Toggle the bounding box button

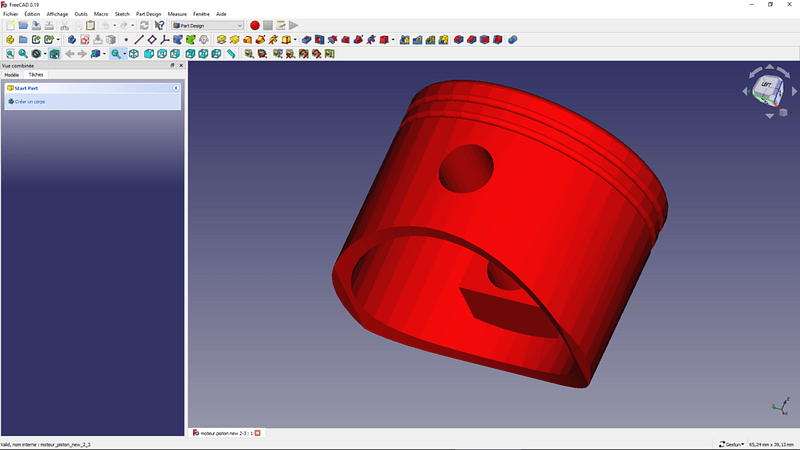coord(55,54)
